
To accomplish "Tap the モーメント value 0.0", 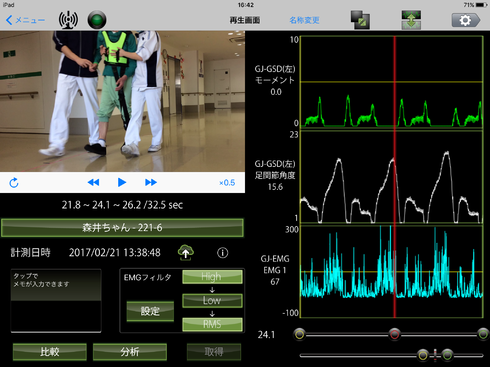I will [x=276, y=92].
